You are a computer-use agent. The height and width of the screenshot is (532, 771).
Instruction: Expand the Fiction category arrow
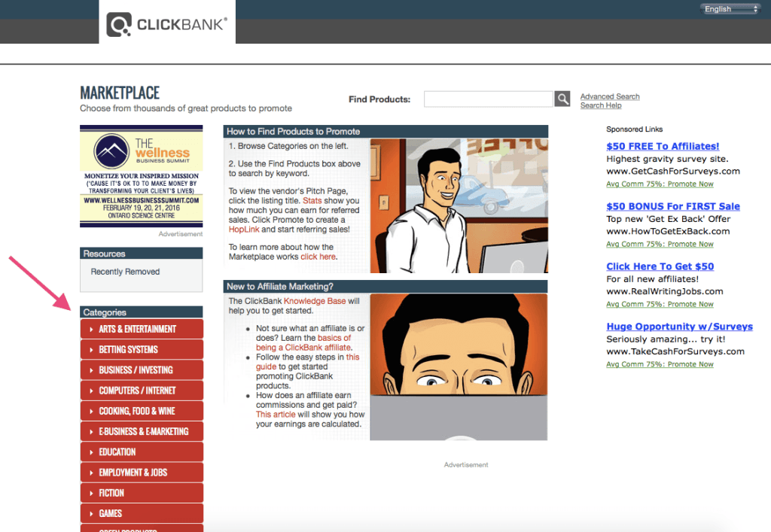(x=91, y=493)
